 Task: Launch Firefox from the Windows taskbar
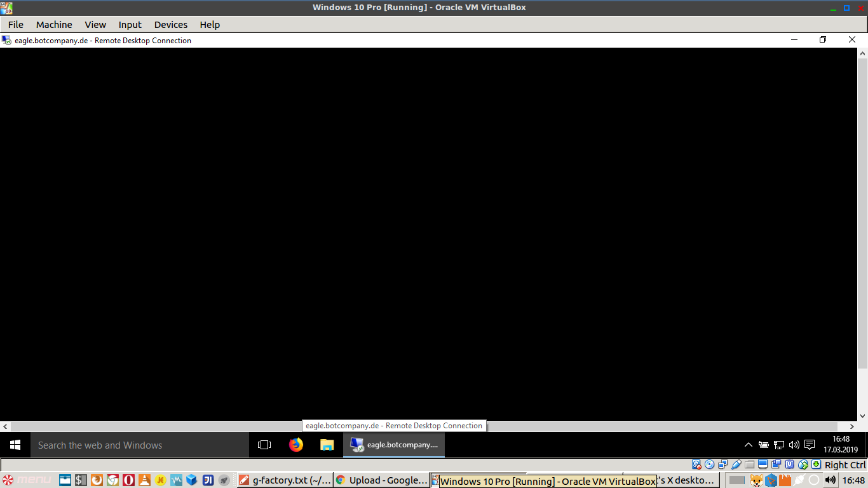pos(296,445)
